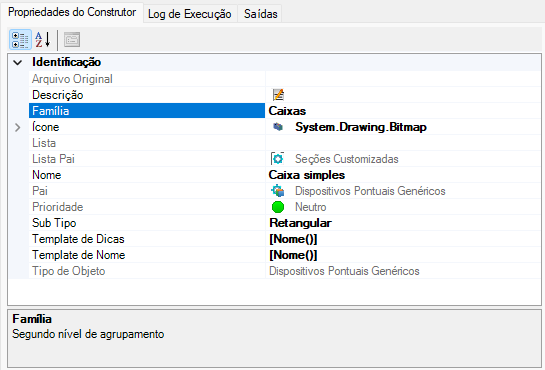Click the Neutro priority value text
The width and height of the screenshot is (545, 370).
tap(311, 207)
